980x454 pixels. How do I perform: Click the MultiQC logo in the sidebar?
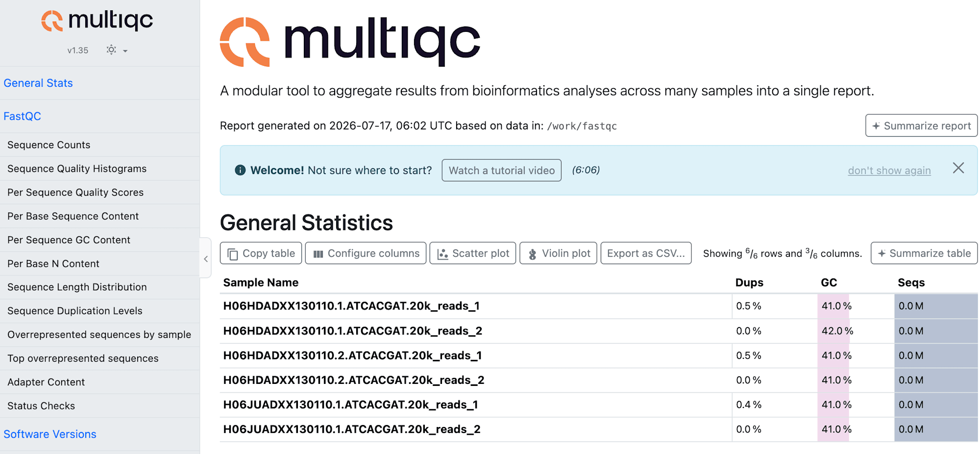(97, 21)
